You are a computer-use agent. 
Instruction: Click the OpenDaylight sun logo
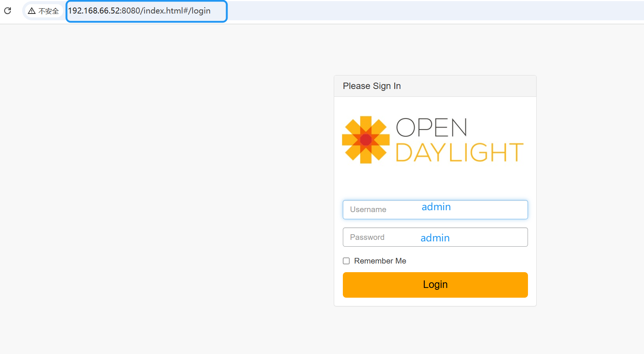[x=366, y=140]
